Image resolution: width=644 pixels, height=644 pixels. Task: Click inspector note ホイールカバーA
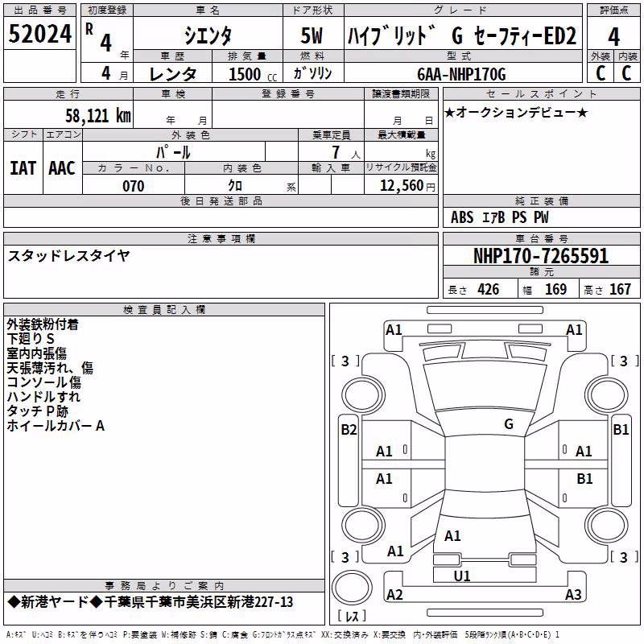[56, 426]
